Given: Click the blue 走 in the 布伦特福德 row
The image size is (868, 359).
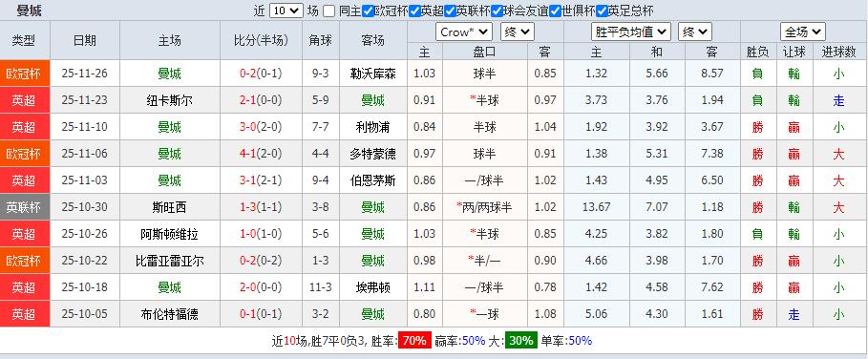Looking at the screenshot, I should (x=794, y=315).
